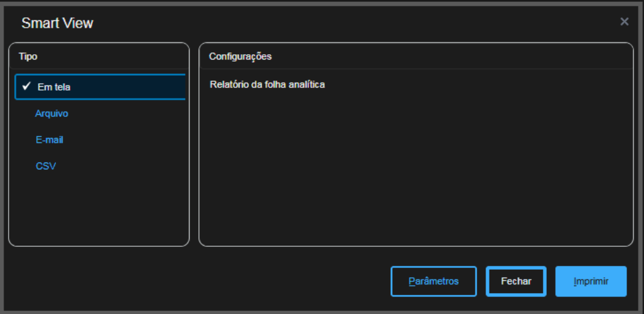Select the "CSV" export type

pyautogui.click(x=46, y=166)
